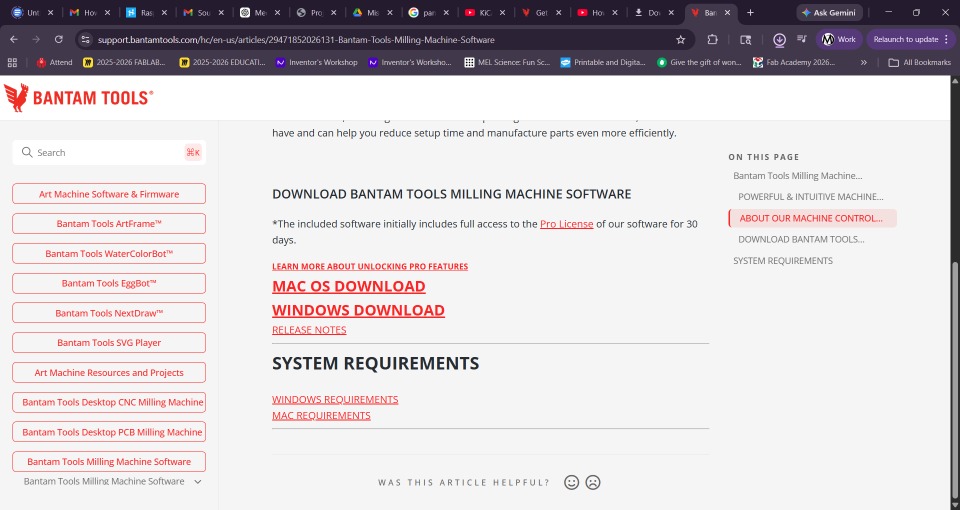Jump to ABOUT OUR MACHINE CONTROL section
This screenshot has height=510, width=960.
coord(811,218)
